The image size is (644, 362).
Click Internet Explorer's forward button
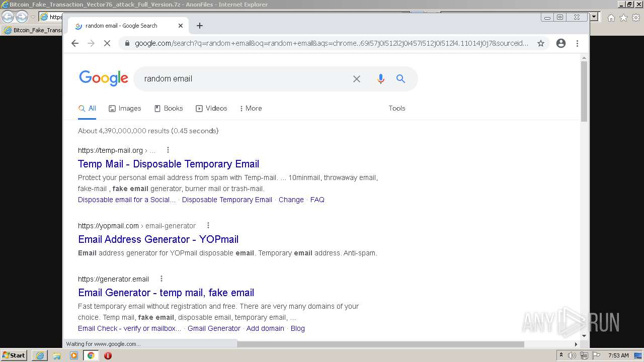pyautogui.click(x=22, y=17)
